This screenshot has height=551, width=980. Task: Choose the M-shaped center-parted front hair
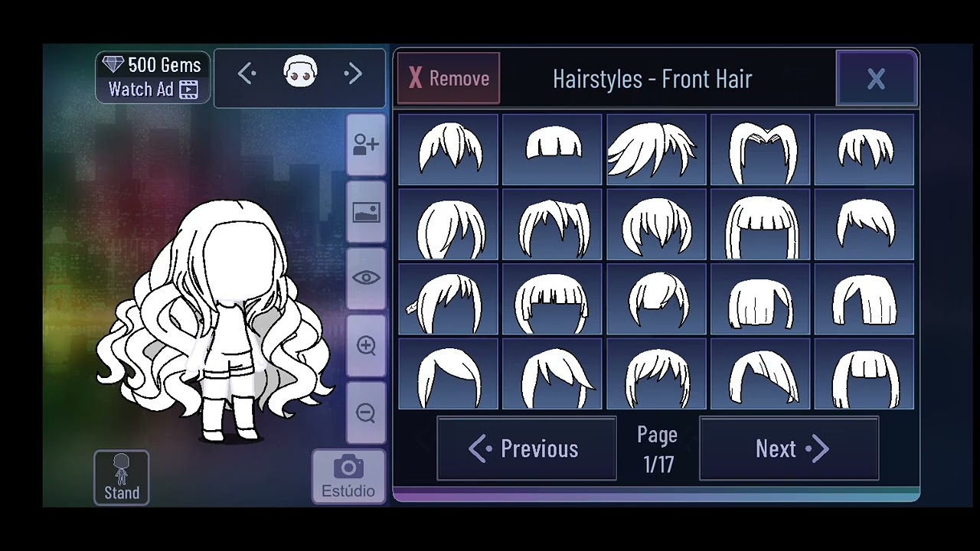pyautogui.click(x=760, y=150)
